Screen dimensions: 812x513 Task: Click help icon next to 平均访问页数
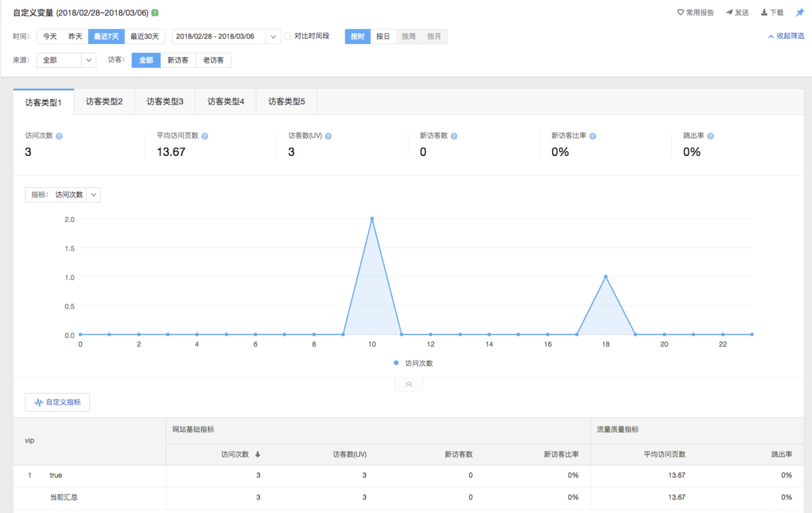click(x=205, y=136)
